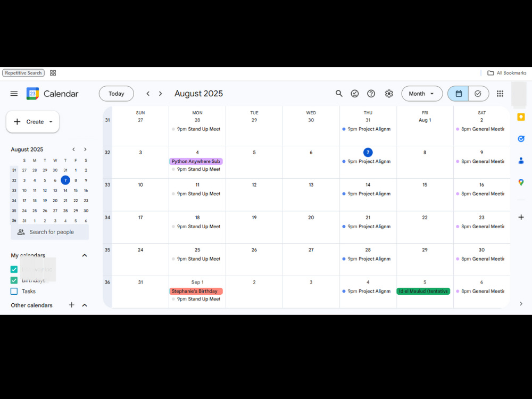Open calendar search magnifier icon

coord(338,94)
